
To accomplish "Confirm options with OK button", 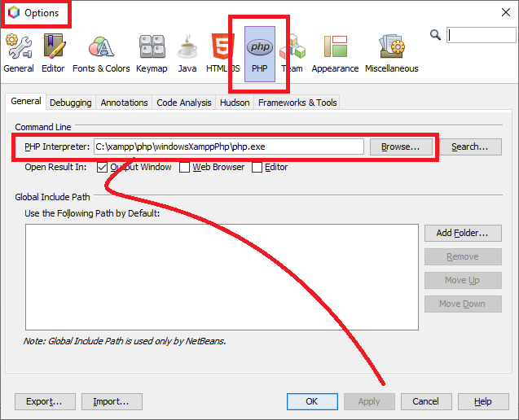I will (x=312, y=401).
